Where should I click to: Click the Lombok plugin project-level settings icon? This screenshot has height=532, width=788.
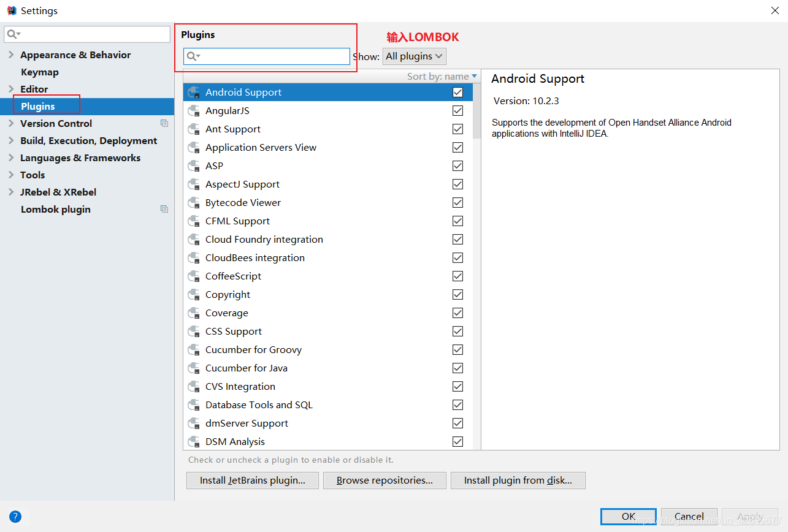coord(164,209)
